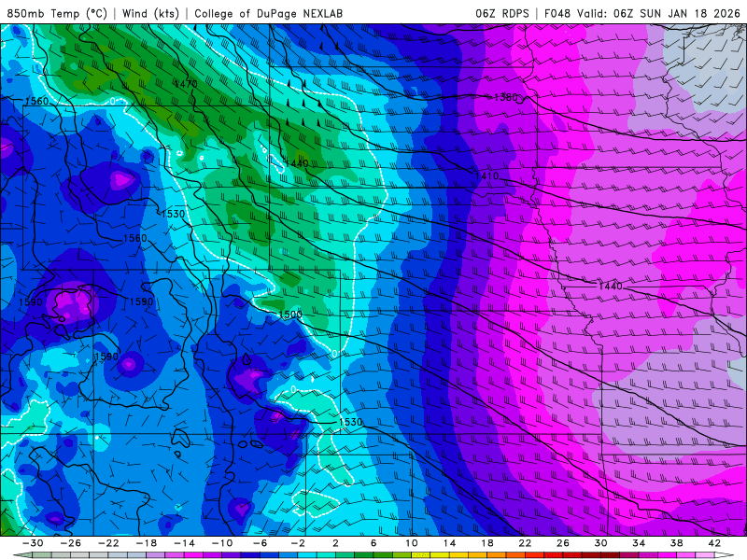Click the "850mb Temp (°C)" header text
Screen dimensions: 747x560
(x=57, y=13)
